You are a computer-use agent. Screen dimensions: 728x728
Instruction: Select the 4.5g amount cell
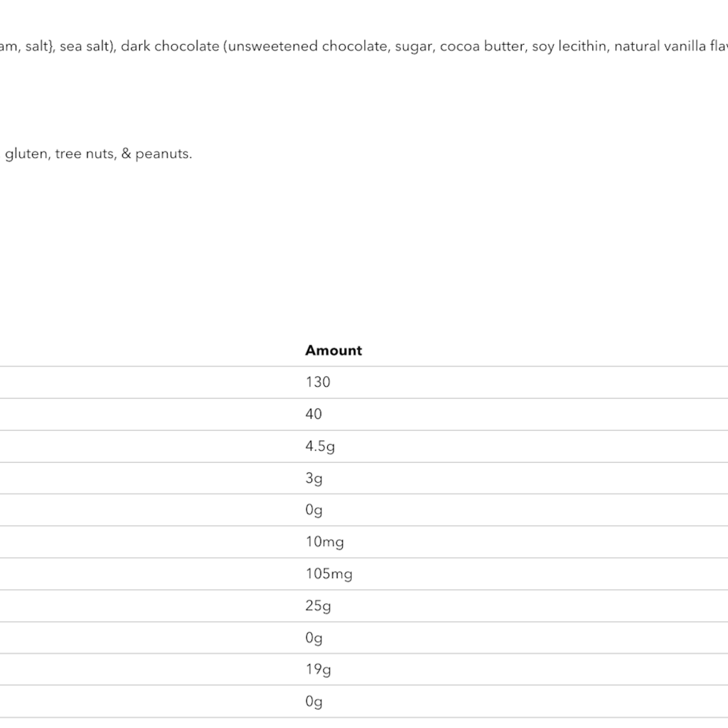[320, 446]
